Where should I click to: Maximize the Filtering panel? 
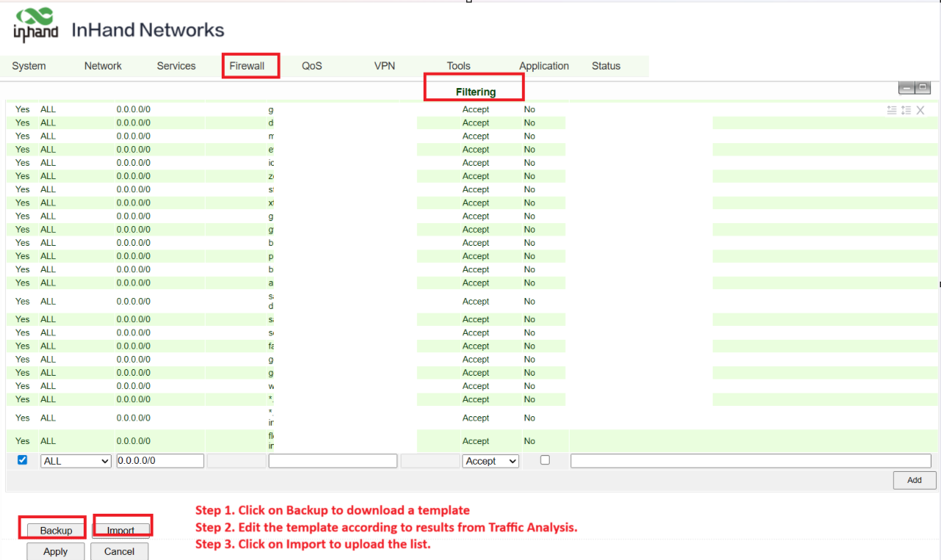click(x=923, y=88)
